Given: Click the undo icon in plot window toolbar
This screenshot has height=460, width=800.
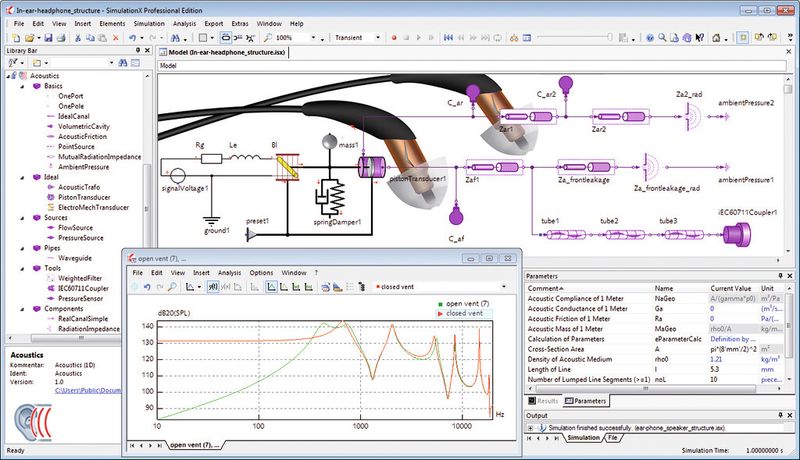Looking at the screenshot, I should click(x=148, y=287).
